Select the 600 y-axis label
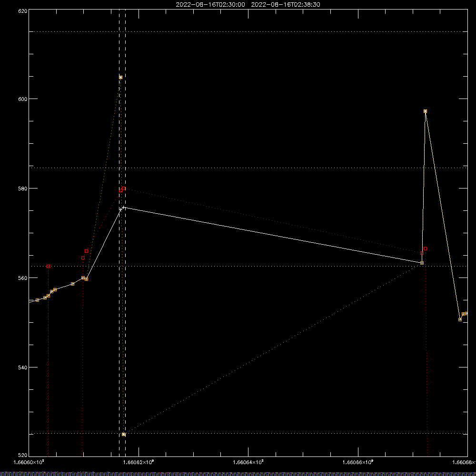 pyautogui.click(x=23, y=99)
